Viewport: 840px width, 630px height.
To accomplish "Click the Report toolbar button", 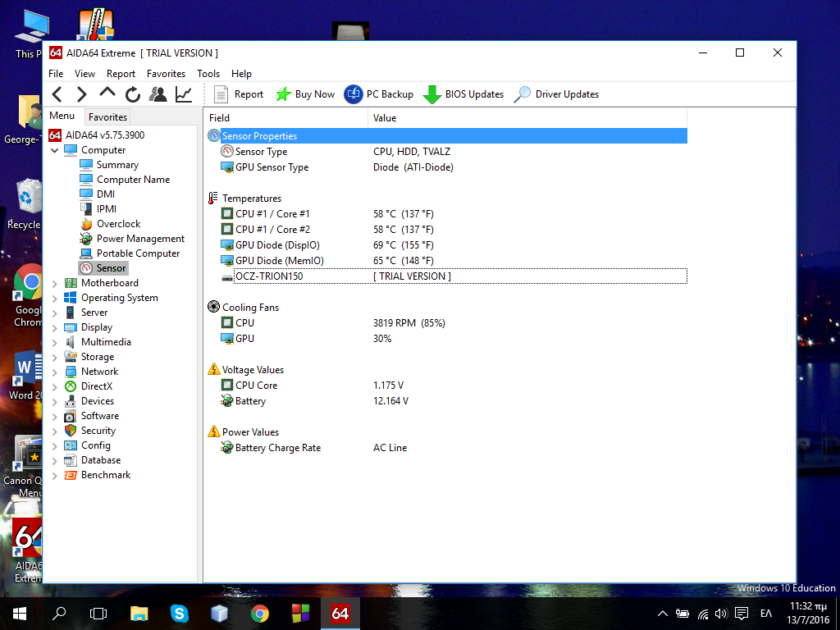I will point(239,94).
